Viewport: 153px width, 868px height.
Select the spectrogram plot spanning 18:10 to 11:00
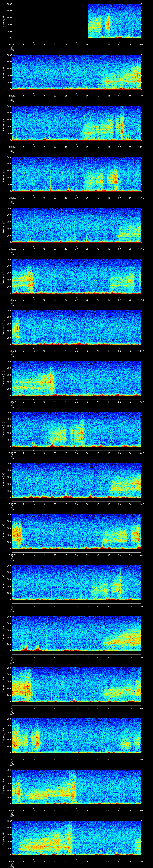coord(76,72)
